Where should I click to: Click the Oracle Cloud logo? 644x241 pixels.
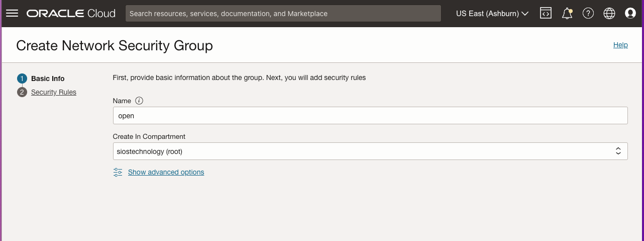pyautogui.click(x=71, y=14)
